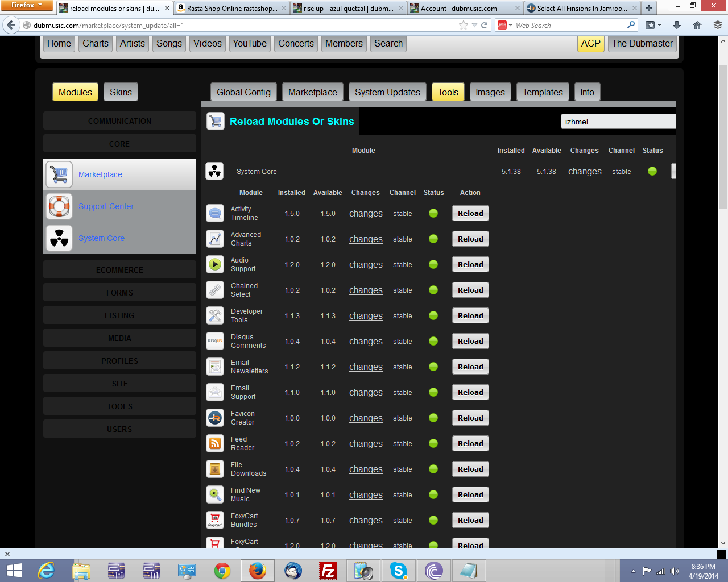Click the Audio Support play icon
The width and height of the screenshot is (728, 582).
tap(215, 264)
